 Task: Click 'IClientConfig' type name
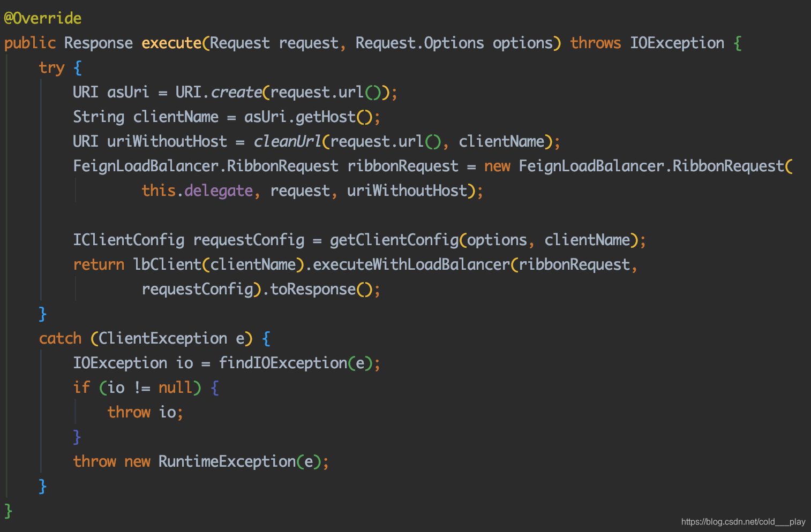click(x=129, y=240)
